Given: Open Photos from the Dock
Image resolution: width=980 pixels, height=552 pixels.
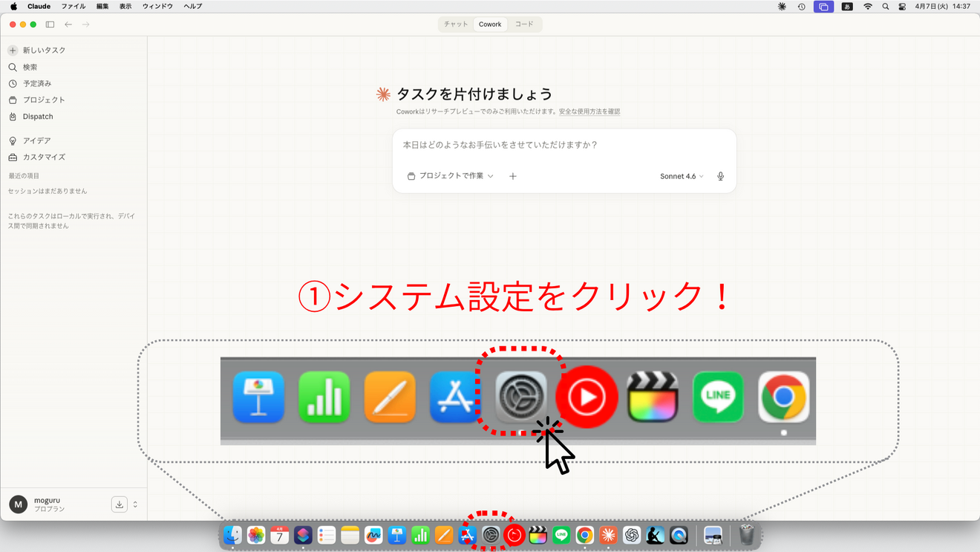Looking at the screenshot, I should [256, 535].
